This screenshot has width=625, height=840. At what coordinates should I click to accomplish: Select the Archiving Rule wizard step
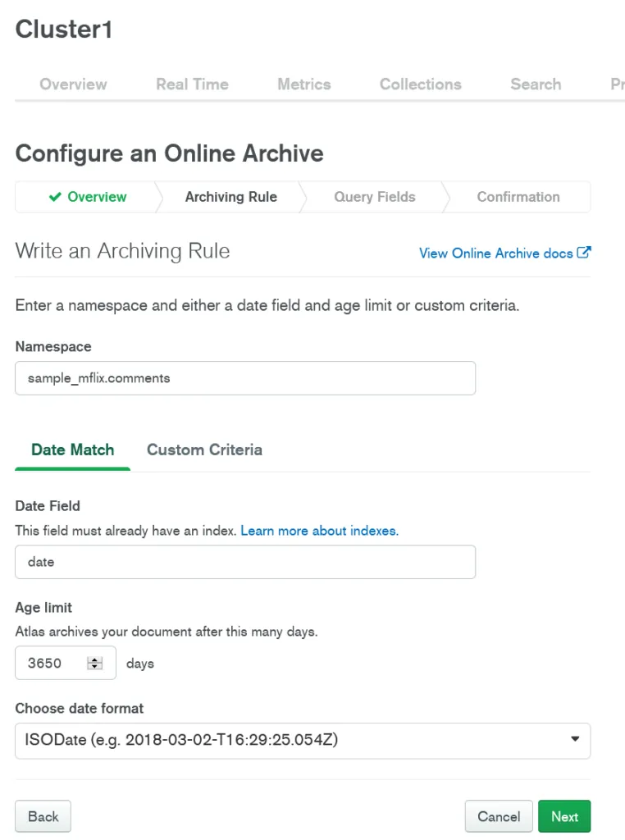(230, 197)
